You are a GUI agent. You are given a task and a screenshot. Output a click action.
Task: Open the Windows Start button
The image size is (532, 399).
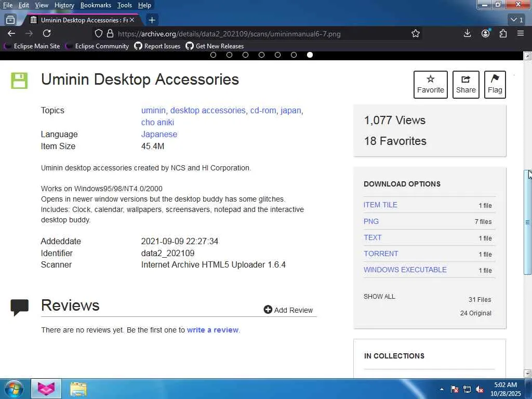tap(14, 389)
